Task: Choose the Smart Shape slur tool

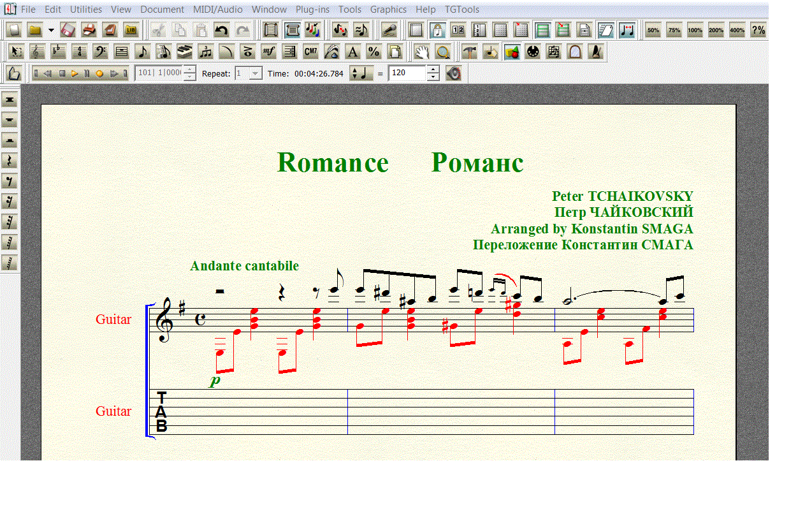Action: (x=226, y=52)
